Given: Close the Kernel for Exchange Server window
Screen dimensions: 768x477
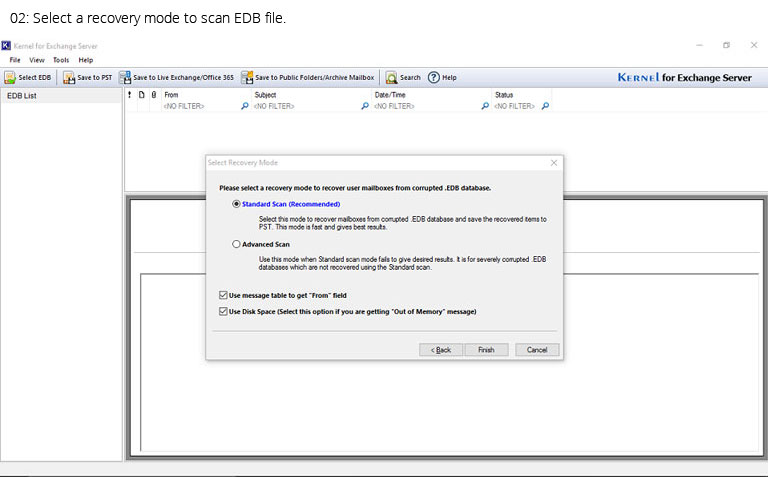Looking at the screenshot, I should pos(754,45).
